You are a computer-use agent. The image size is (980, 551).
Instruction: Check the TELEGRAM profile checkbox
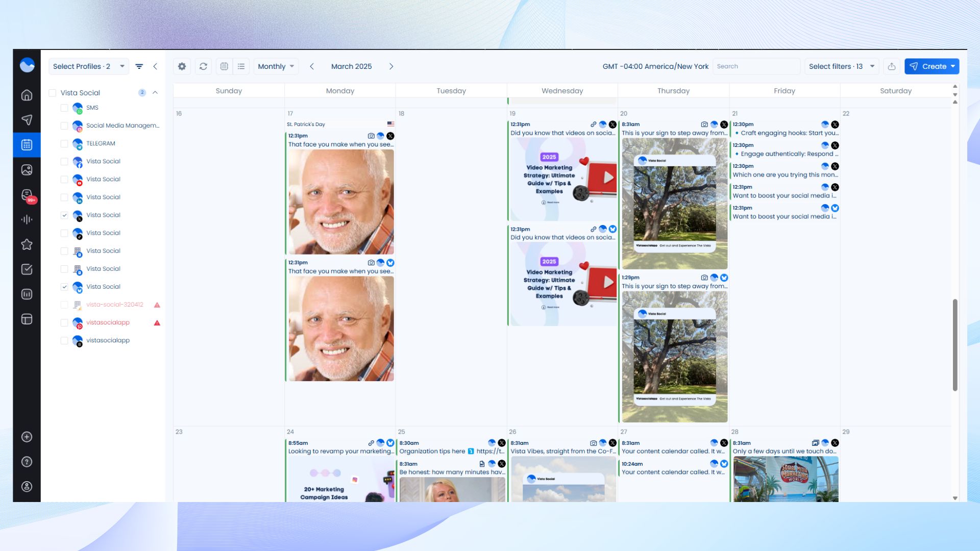click(x=64, y=144)
